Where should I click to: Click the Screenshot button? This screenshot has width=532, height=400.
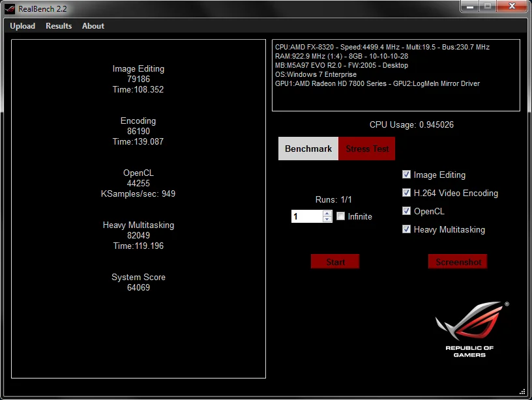[x=458, y=261]
